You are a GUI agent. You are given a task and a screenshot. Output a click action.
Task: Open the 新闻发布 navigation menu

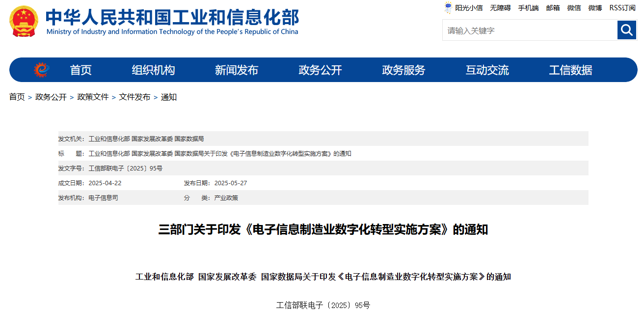click(x=237, y=70)
